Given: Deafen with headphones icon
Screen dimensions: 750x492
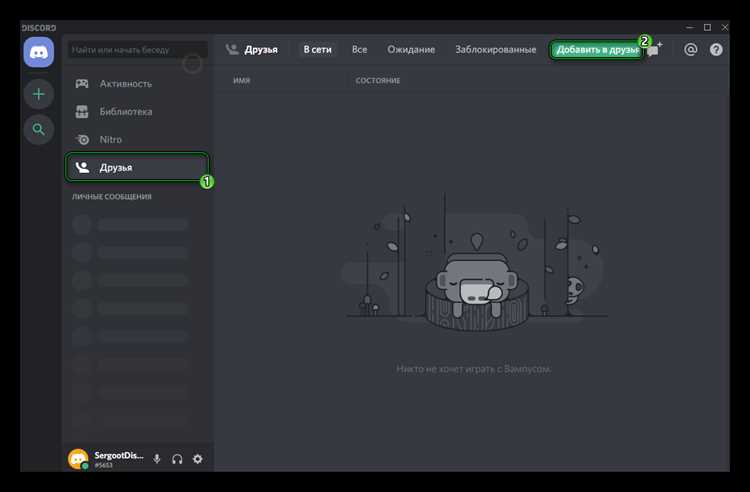Looking at the screenshot, I should [x=177, y=459].
